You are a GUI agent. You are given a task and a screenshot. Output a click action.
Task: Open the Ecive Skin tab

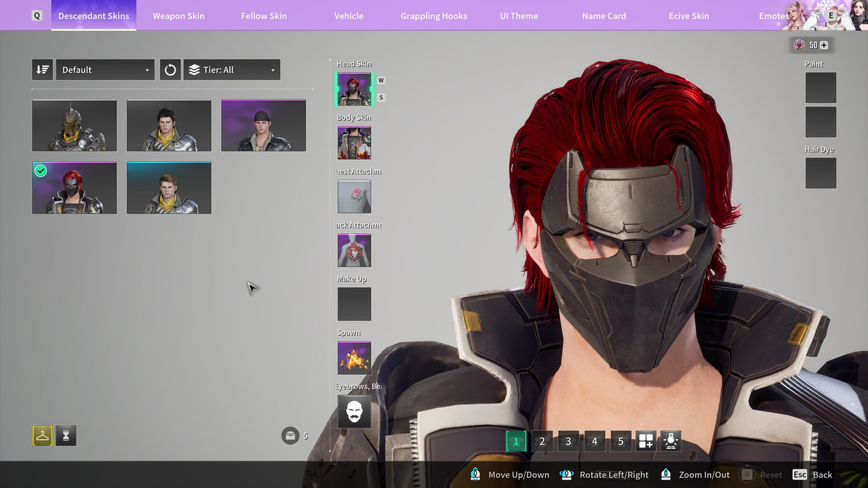[x=689, y=16]
